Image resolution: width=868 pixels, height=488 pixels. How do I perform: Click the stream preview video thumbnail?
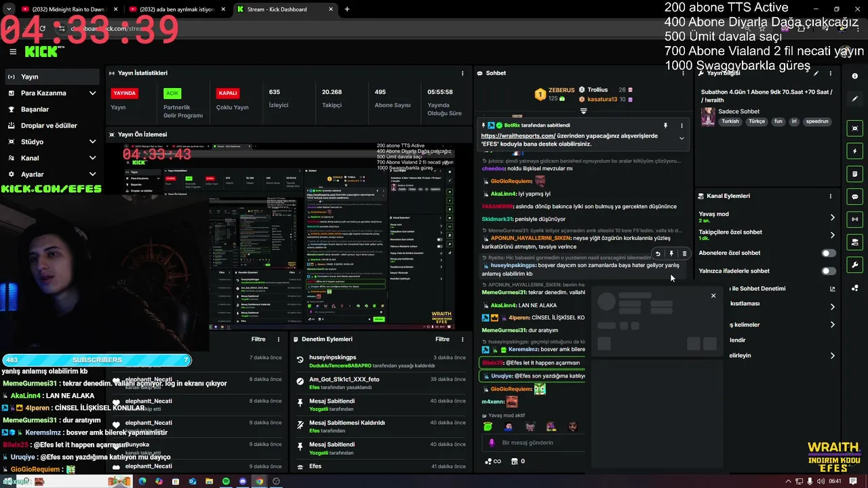290,235
